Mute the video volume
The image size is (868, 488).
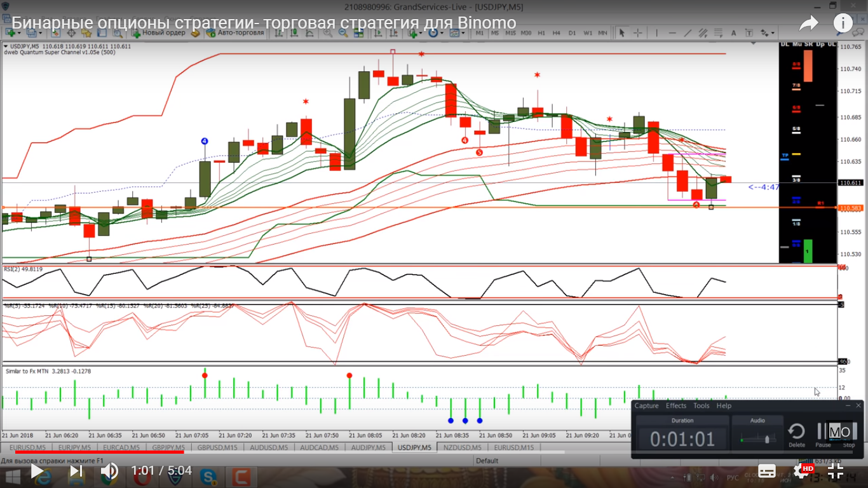[x=109, y=471]
